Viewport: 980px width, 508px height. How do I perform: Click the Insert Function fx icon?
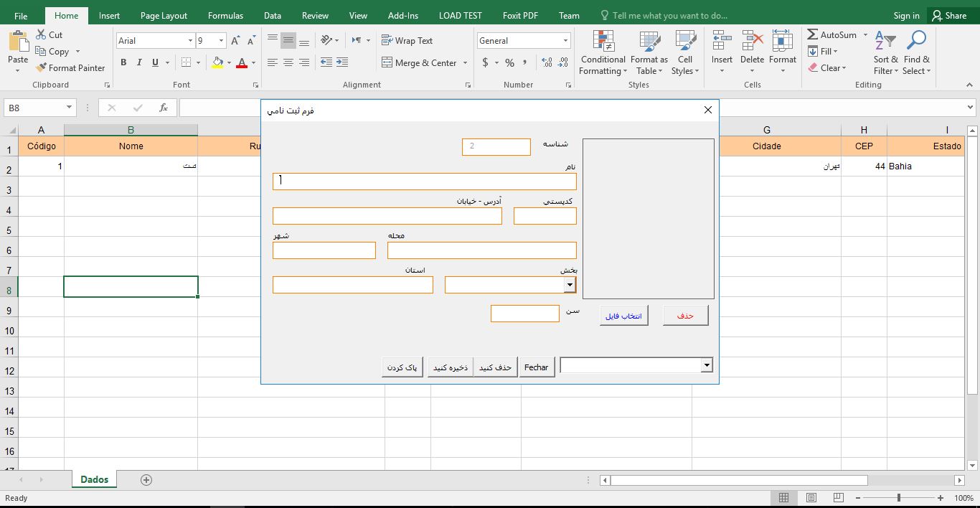(x=164, y=108)
